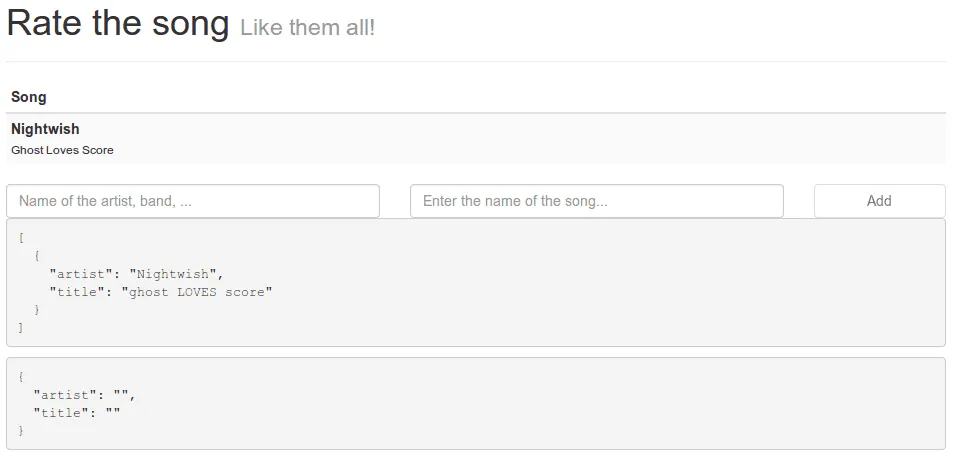Viewport: 960px width, 464px height.
Task: Click the opening brace inside songs array
Action: [x=37, y=256]
